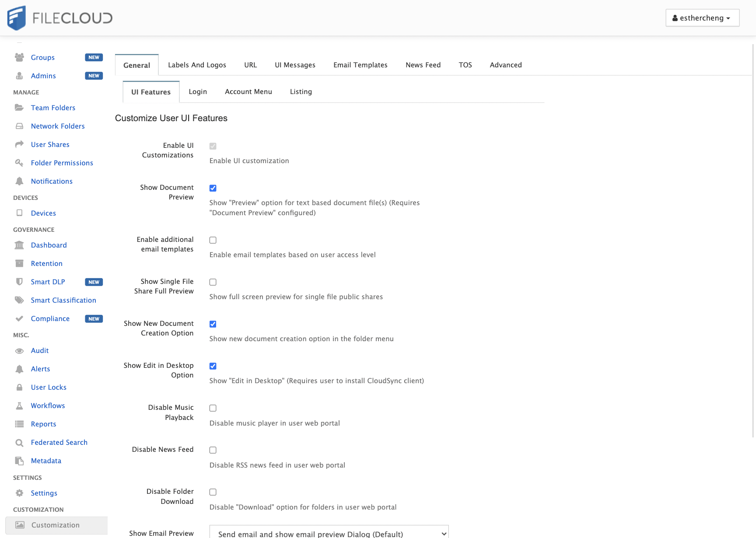Uncheck the Show Document Preview checkbox
756x538 pixels.
(213, 188)
